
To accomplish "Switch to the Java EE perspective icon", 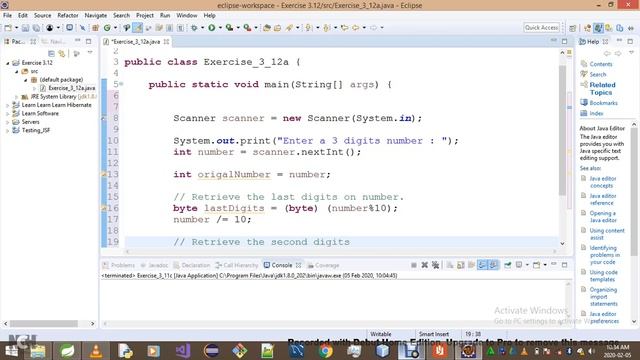I will click(x=587, y=28).
